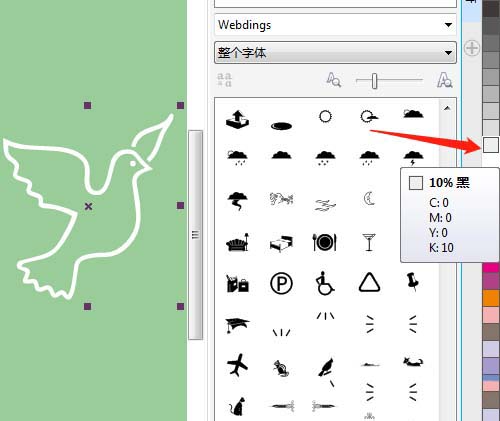Select the lightning storm cloud glyph
Viewport: 500px width, 421px height.
point(413,157)
